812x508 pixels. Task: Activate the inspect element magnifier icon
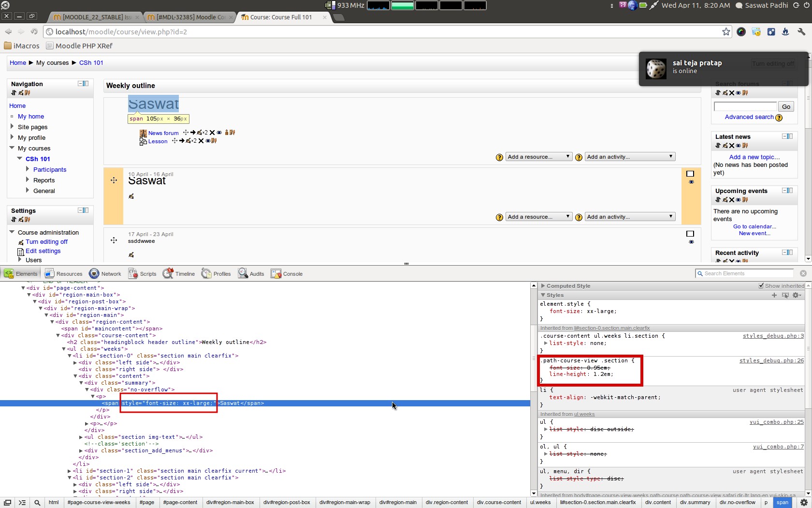click(x=37, y=503)
